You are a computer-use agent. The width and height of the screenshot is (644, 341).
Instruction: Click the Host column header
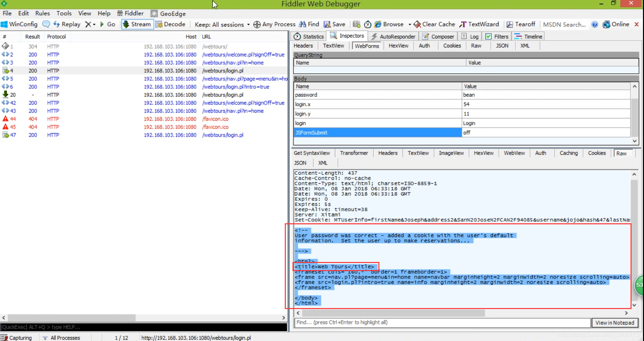click(191, 37)
